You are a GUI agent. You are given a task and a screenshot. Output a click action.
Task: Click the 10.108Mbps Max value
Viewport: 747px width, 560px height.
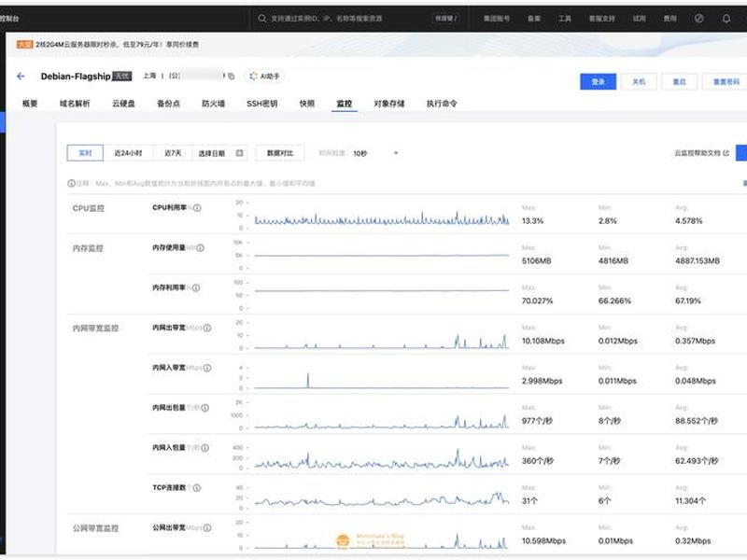tap(543, 341)
